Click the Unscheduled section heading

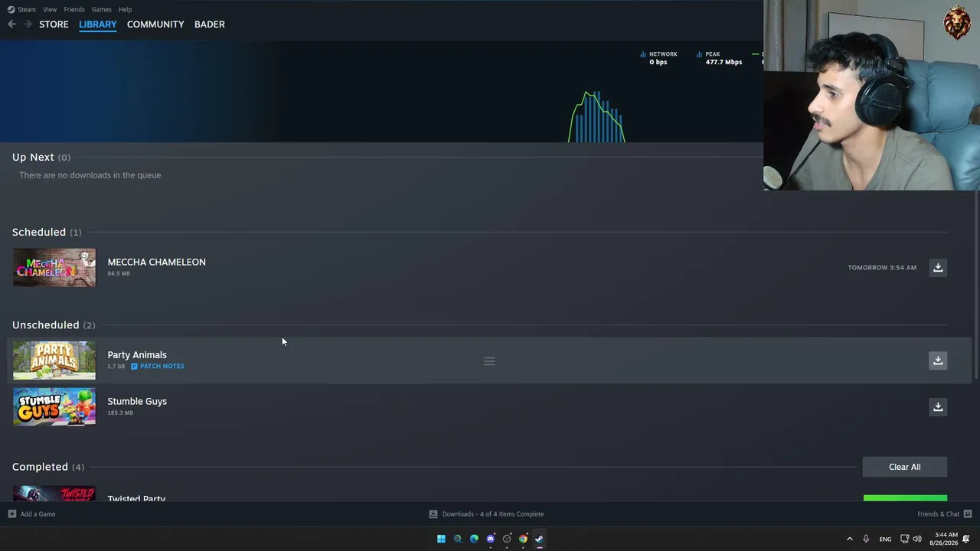[54, 325]
